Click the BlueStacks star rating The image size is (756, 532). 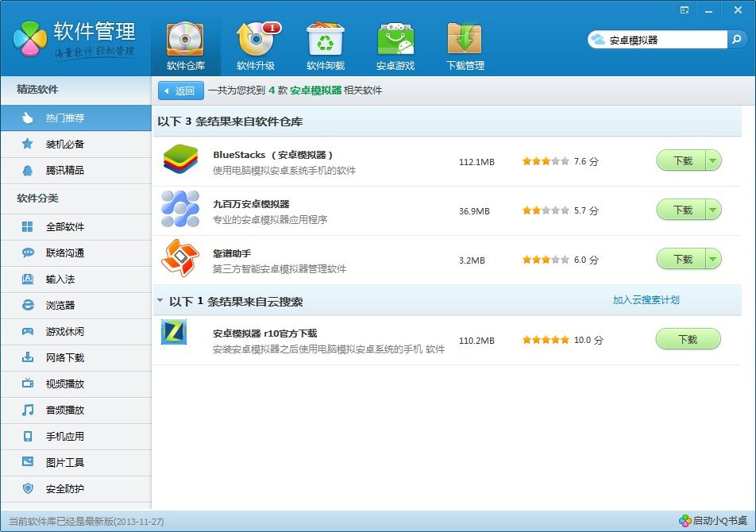pos(546,161)
